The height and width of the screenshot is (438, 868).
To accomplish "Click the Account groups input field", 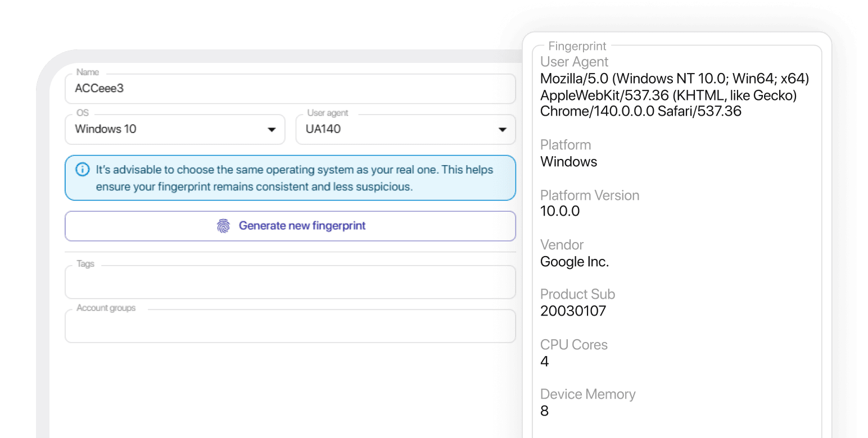I will click(290, 326).
